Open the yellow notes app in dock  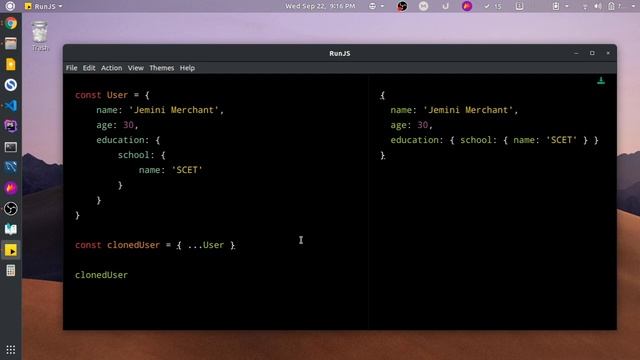(11, 64)
